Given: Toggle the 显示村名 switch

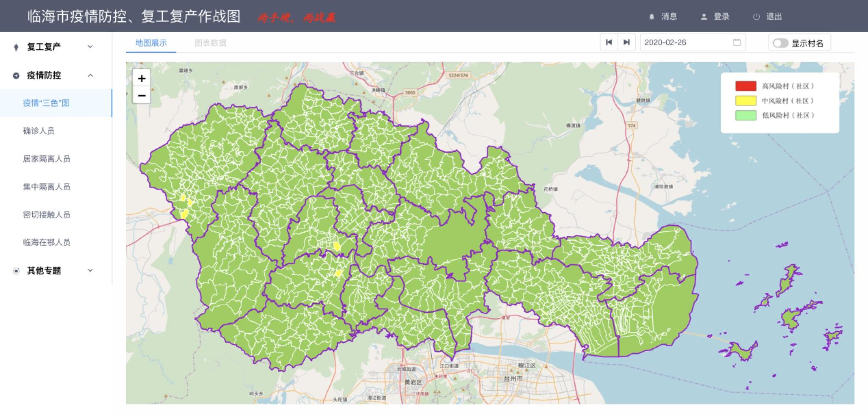Looking at the screenshot, I should [x=780, y=43].
